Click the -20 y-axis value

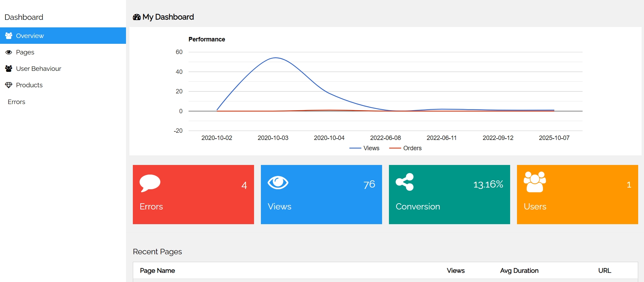coord(178,131)
